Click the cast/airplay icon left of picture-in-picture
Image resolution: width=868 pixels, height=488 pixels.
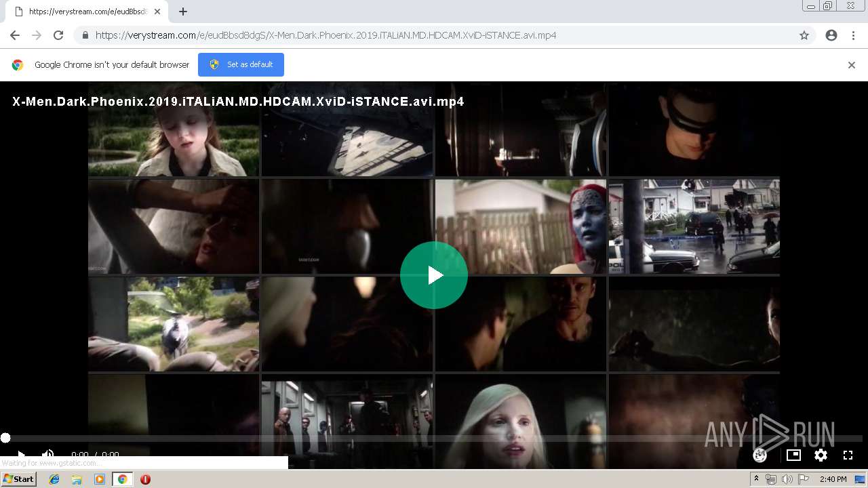[x=760, y=455]
